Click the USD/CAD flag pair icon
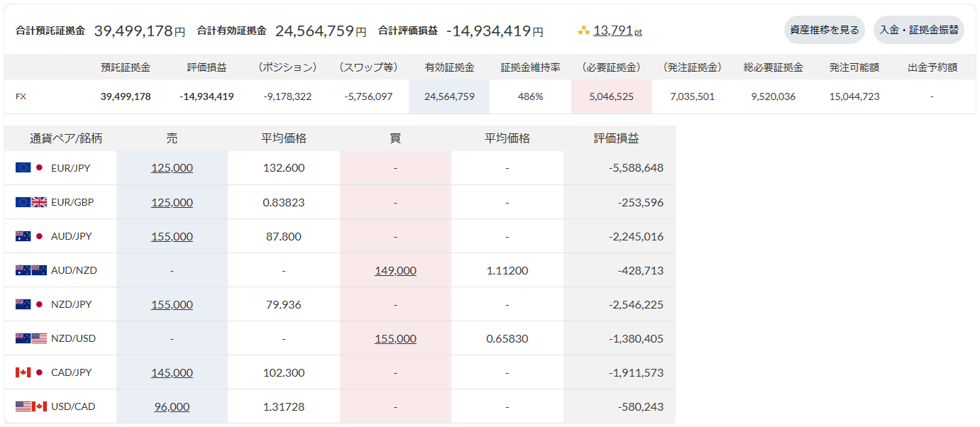This screenshot has width=980, height=427. [x=31, y=406]
